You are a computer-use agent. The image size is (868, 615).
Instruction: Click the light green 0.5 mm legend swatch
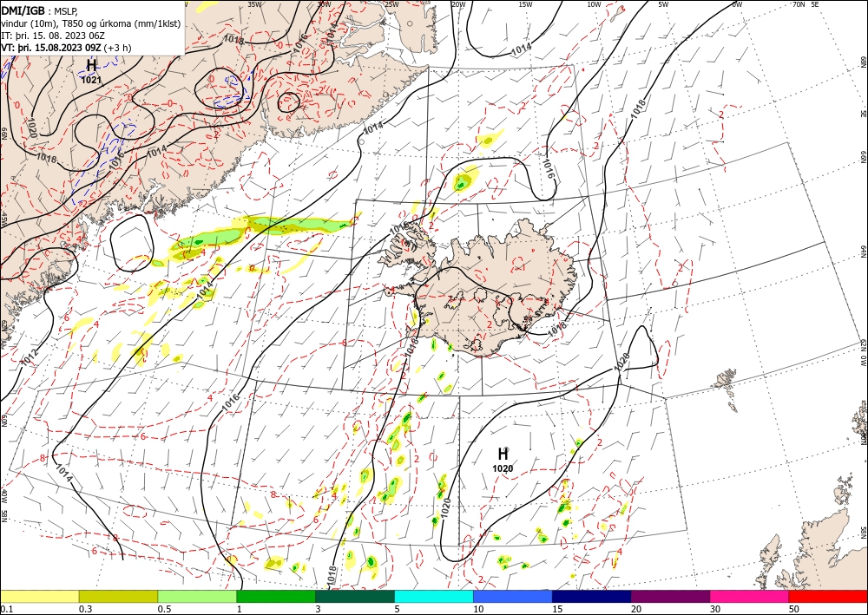click(x=197, y=596)
